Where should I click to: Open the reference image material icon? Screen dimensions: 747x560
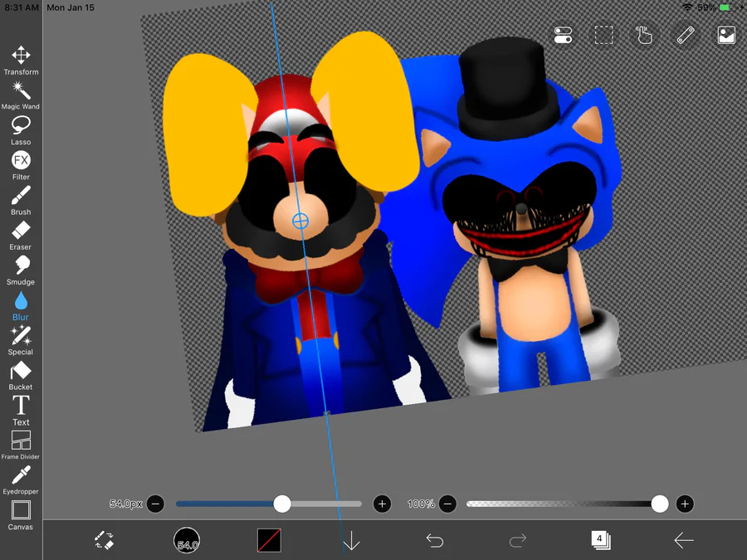[x=726, y=35]
